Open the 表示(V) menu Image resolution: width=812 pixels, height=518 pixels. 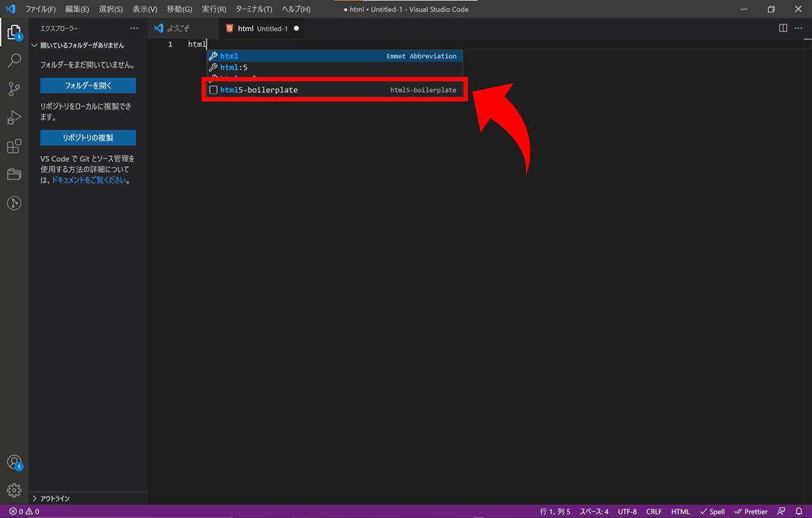[x=145, y=9]
